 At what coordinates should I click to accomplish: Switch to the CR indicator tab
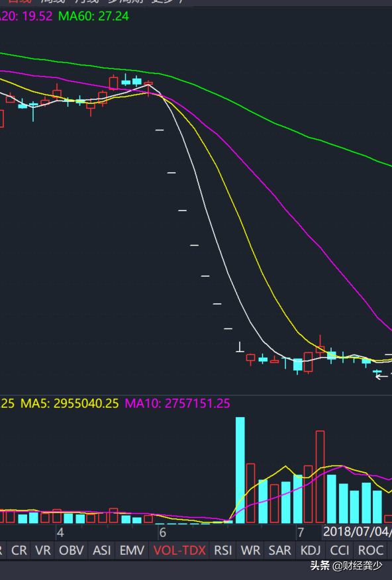(x=19, y=550)
